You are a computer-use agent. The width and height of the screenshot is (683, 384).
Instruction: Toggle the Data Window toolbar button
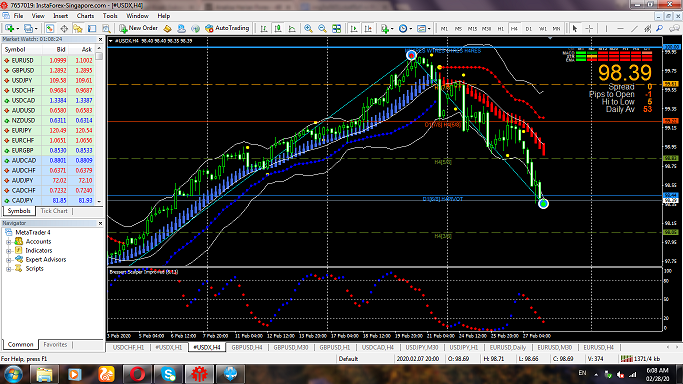[64, 28]
